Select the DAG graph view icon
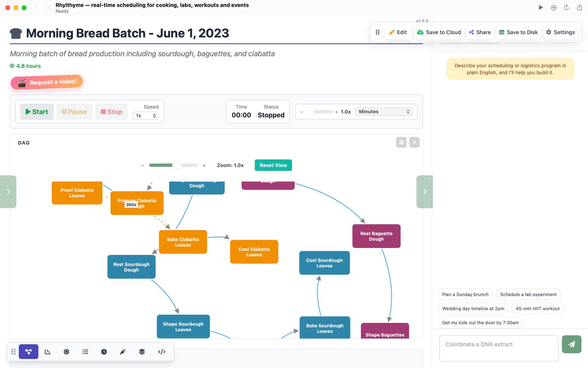This screenshot has height=368, width=588. point(29,352)
